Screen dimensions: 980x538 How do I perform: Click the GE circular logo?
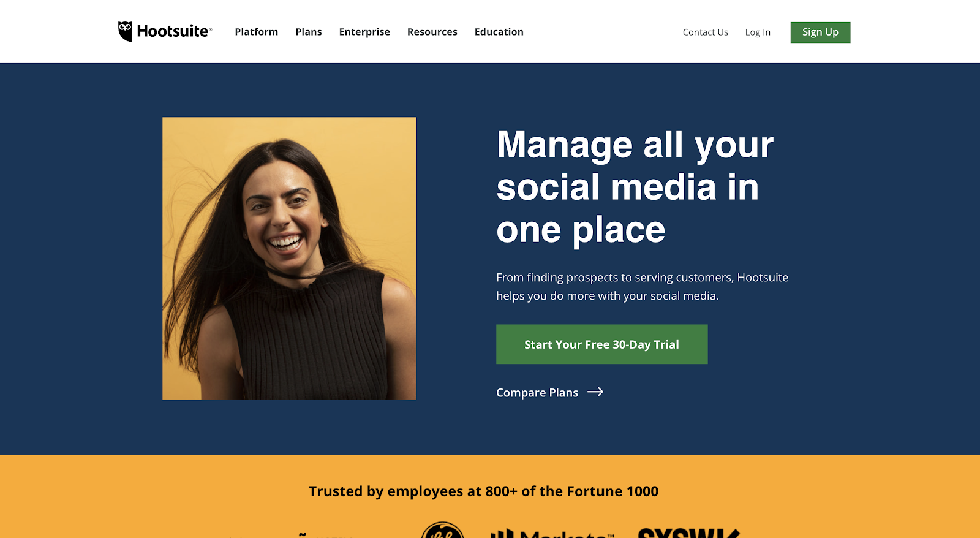443,530
